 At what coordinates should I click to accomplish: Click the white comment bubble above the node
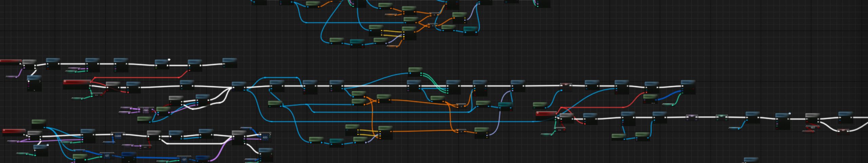coord(169,60)
